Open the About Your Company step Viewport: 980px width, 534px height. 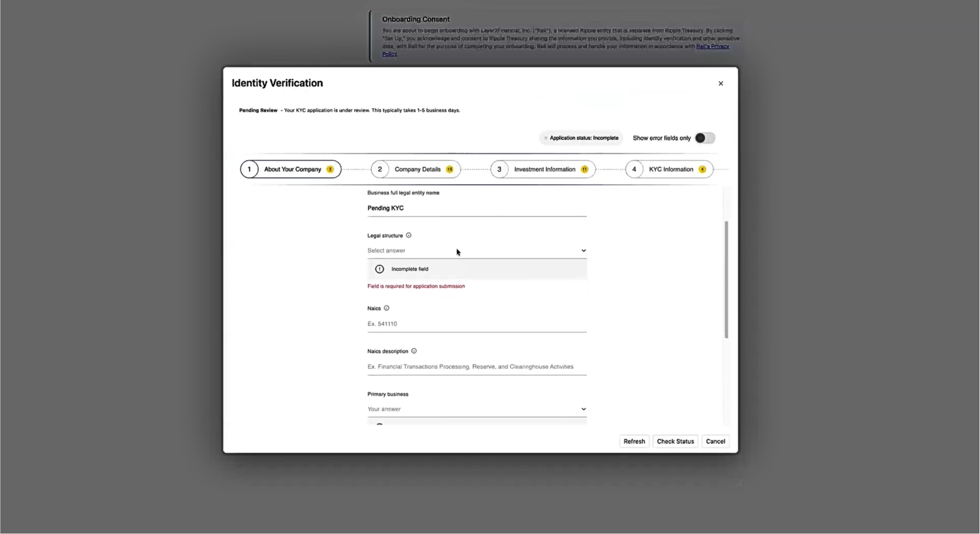[x=291, y=169]
